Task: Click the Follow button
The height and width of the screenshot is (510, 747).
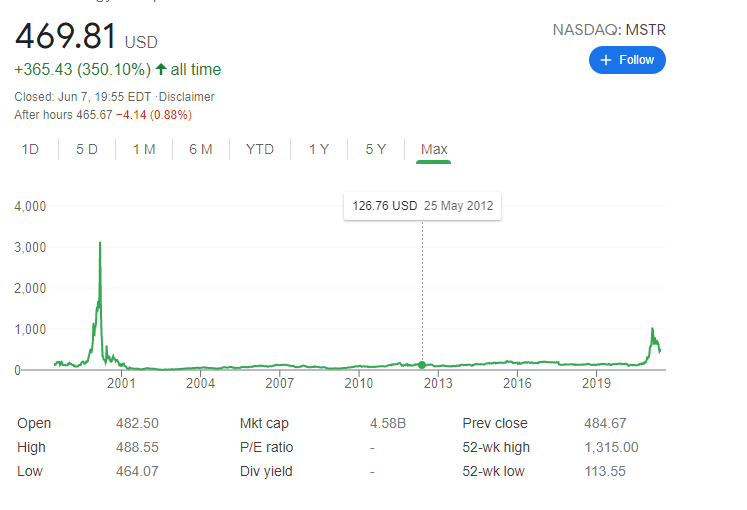Action: pyautogui.click(x=627, y=60)
